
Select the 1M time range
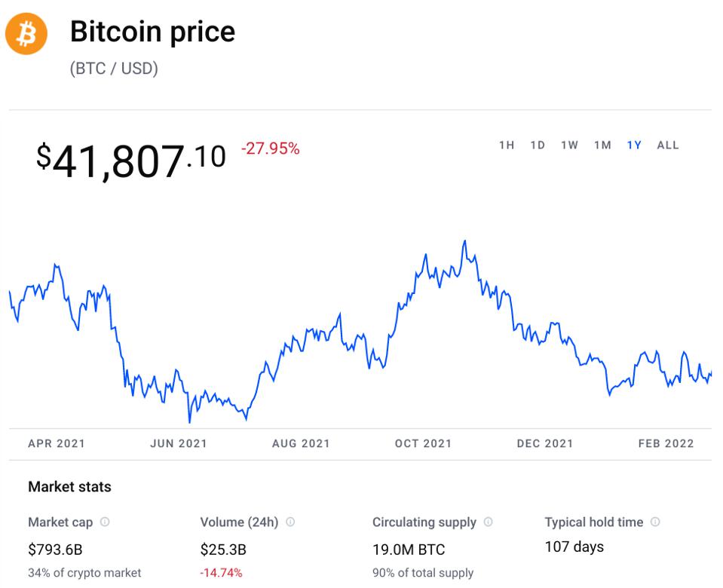(603, 145)
